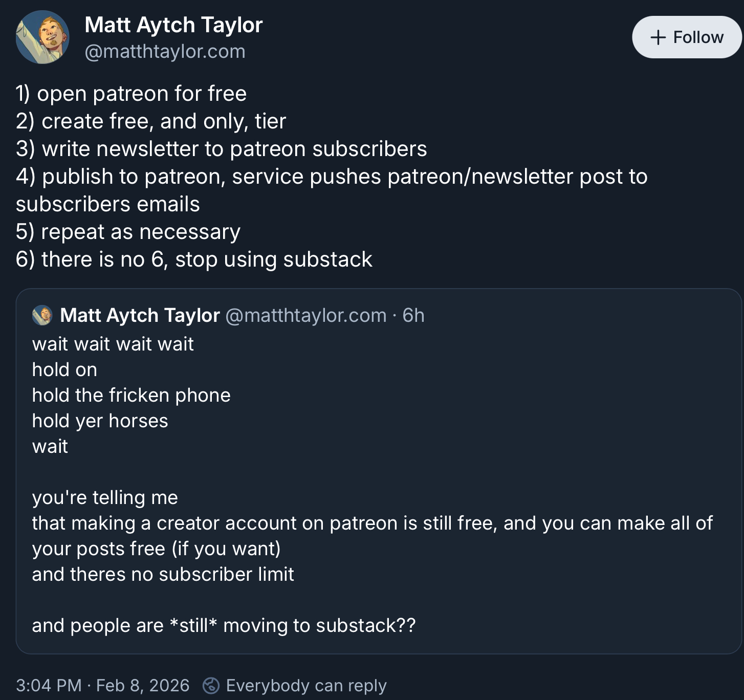744x700 pixels.
Task: Click the plus icon in Follow button
Action: click(x=658, y=37)
